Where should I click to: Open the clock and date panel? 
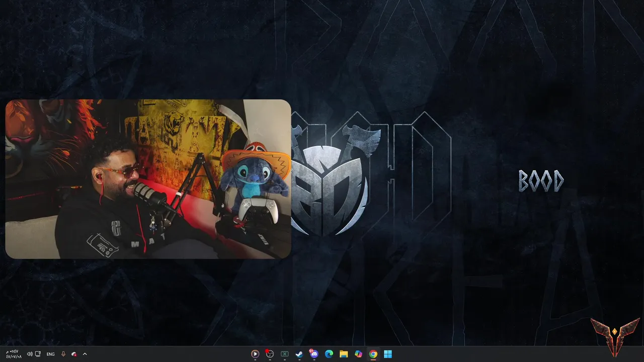[14, 354]
